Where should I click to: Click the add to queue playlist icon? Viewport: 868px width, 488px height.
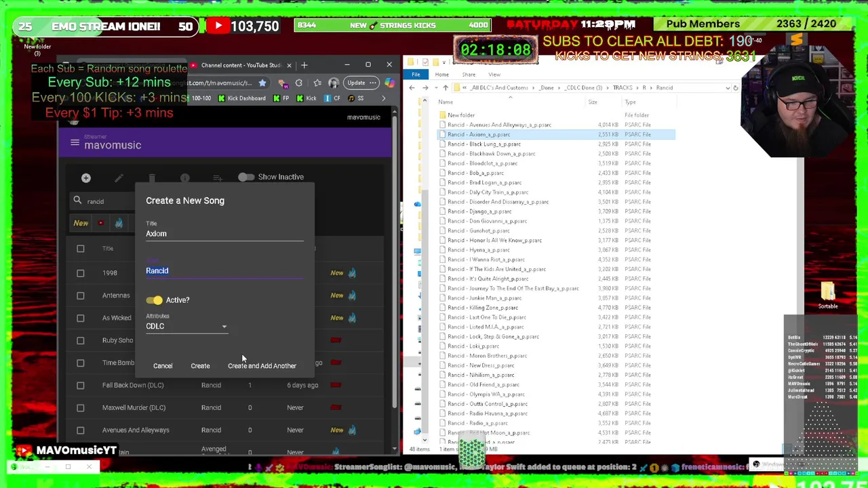(217, 178)
